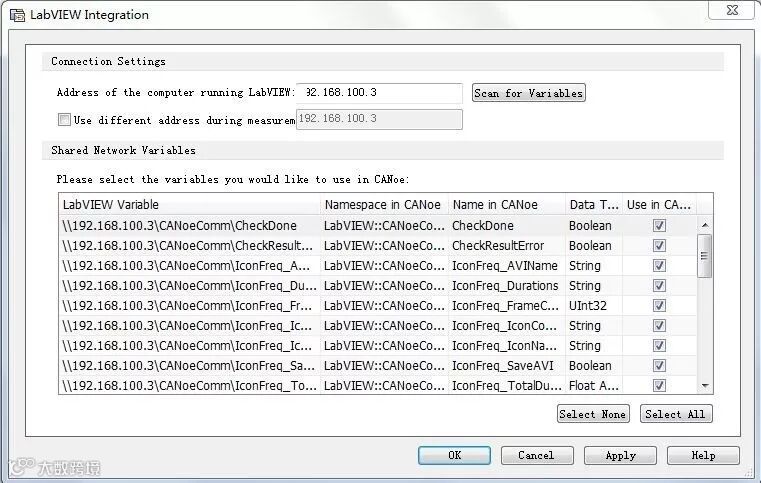Uncheck Use in CANoe for CheckResultError
The width and height of the screenshot is (761, 483).
point(659,245)
